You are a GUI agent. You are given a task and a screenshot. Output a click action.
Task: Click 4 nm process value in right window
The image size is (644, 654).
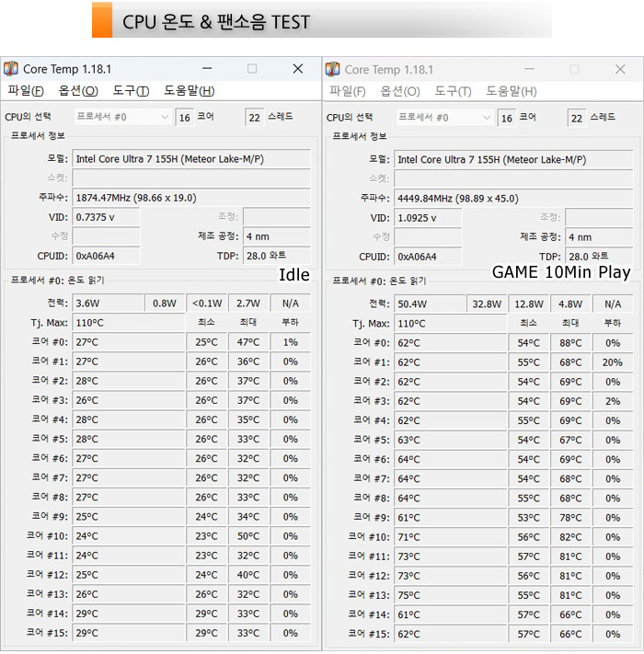click(x=599, y=237)
